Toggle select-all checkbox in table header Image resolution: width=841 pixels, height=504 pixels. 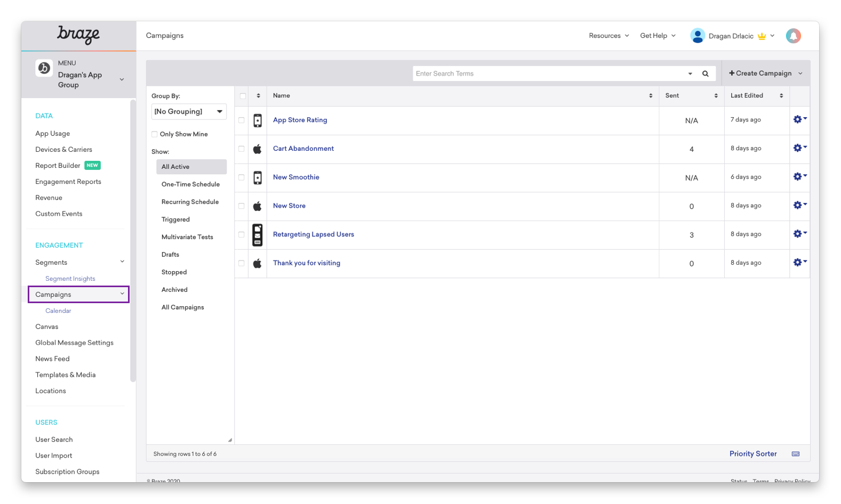pyautogui.click(x=243, y=96)
